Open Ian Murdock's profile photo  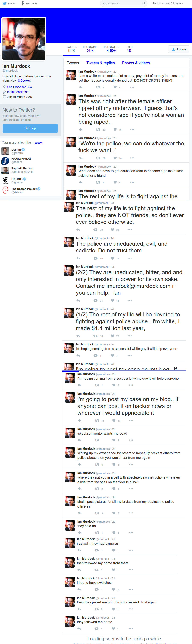24,39
